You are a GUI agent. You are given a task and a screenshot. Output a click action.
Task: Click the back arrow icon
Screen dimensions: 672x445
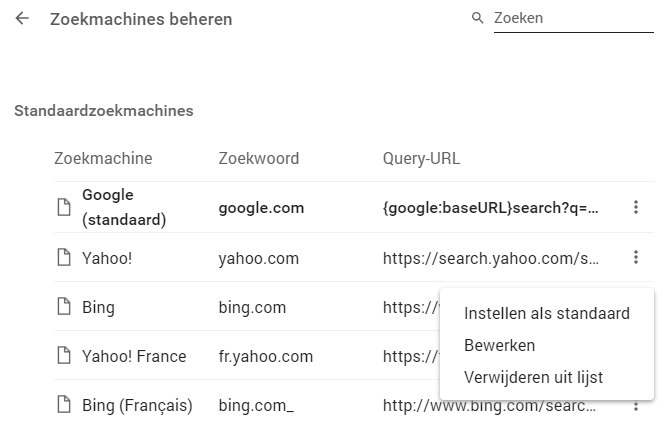(22, 19)
